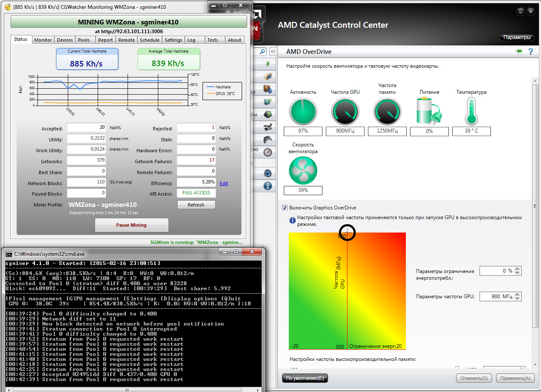
Task: Click the Pause Mining button
Action: 131,225
